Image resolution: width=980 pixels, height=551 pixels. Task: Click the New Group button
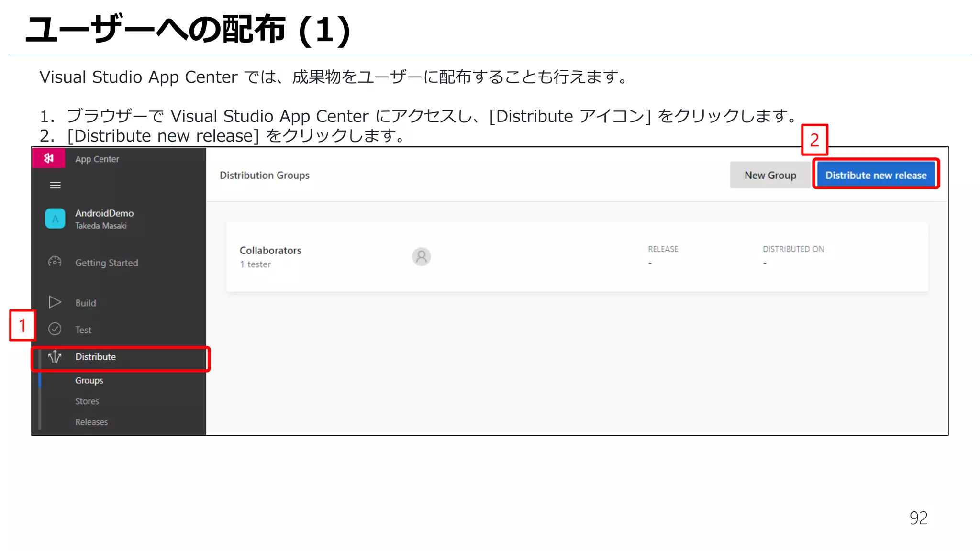[x=770, y=175]
